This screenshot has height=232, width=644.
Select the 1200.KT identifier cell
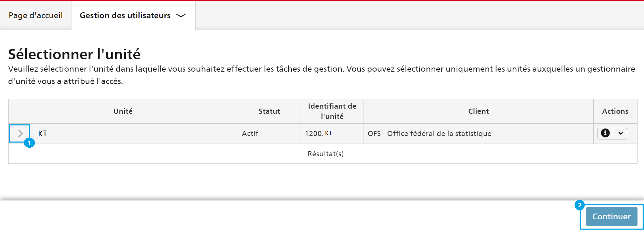pyautogui.click(x=332, y=134)
